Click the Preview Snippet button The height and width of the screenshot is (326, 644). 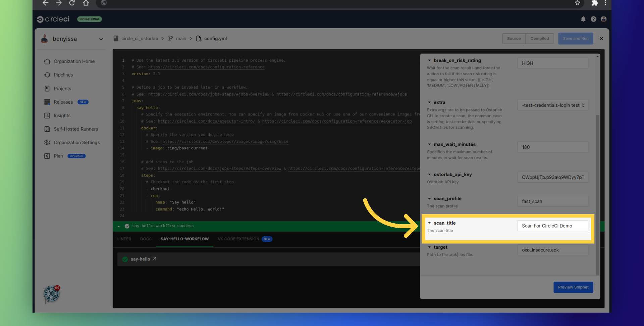point(573,287)
